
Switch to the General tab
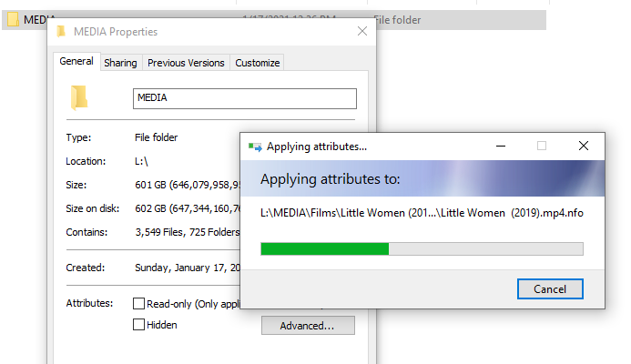76,61
